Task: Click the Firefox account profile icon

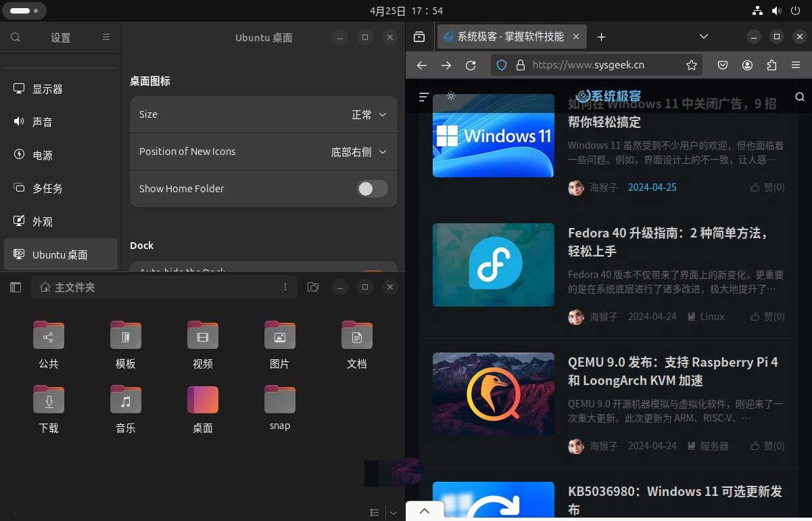Action: coord(747,65)
